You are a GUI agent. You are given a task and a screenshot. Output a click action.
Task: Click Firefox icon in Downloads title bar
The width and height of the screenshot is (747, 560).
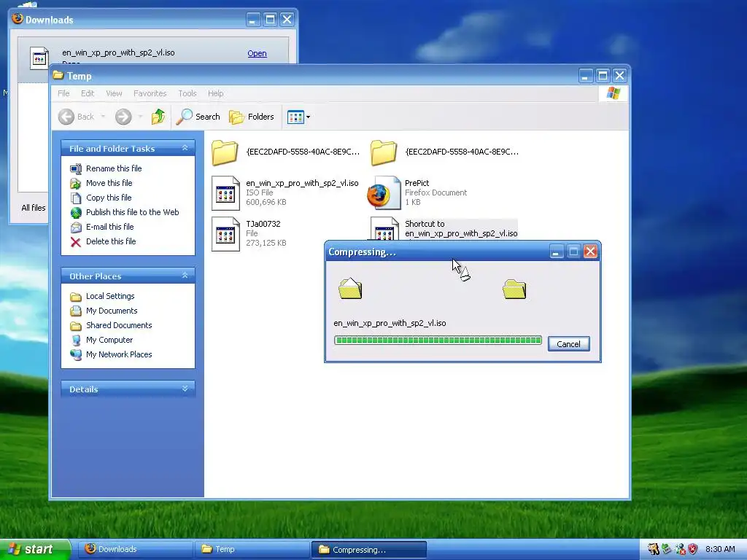tap(18, 18)
